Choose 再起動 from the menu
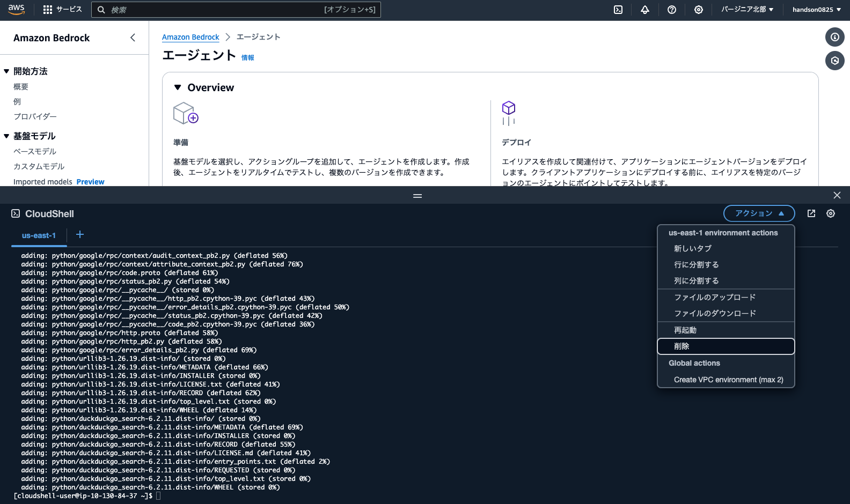The width and height of the screenshot is (850, 504). (726, 330)
